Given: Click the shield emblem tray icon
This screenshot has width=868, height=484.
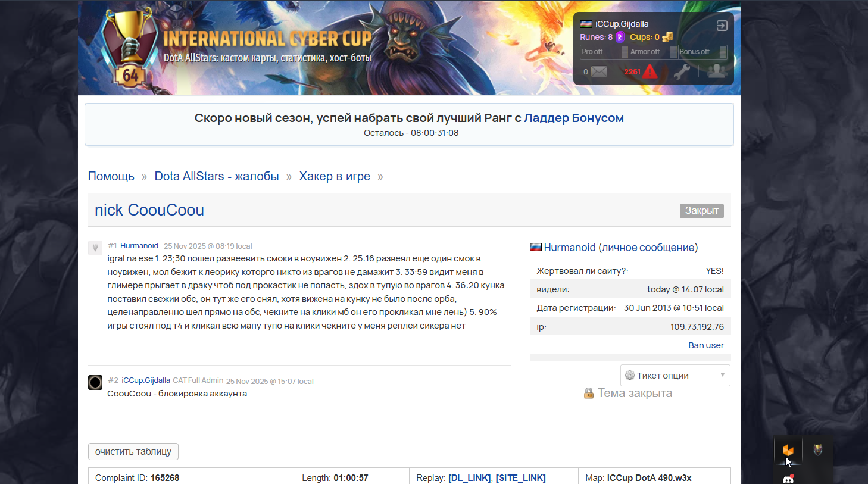Looking at the screenshot, I should pos(818,450).
